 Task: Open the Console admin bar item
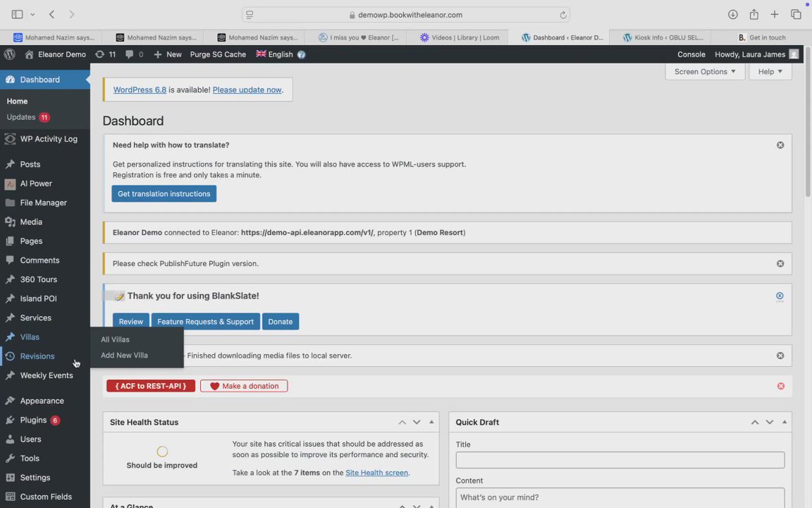[x=691, y=54]
